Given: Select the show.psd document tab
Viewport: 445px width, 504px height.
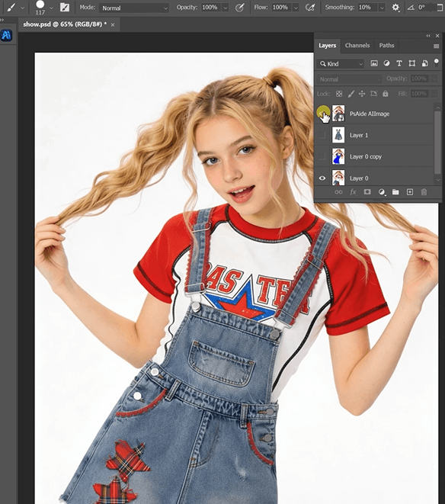Looking at the screenshot, I should pos(65,24).
